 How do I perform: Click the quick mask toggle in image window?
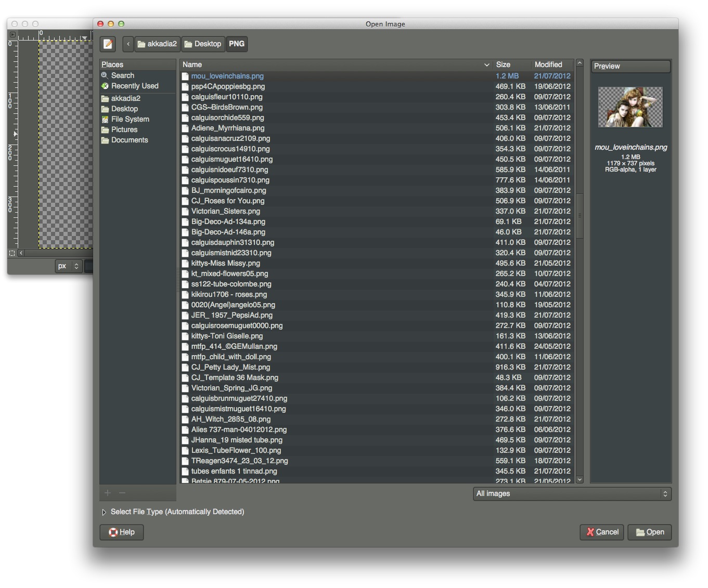[x=12, y=253]
